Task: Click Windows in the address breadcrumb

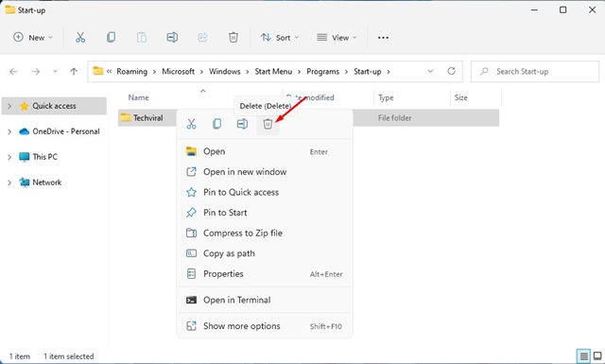Action: pos(225,72)
